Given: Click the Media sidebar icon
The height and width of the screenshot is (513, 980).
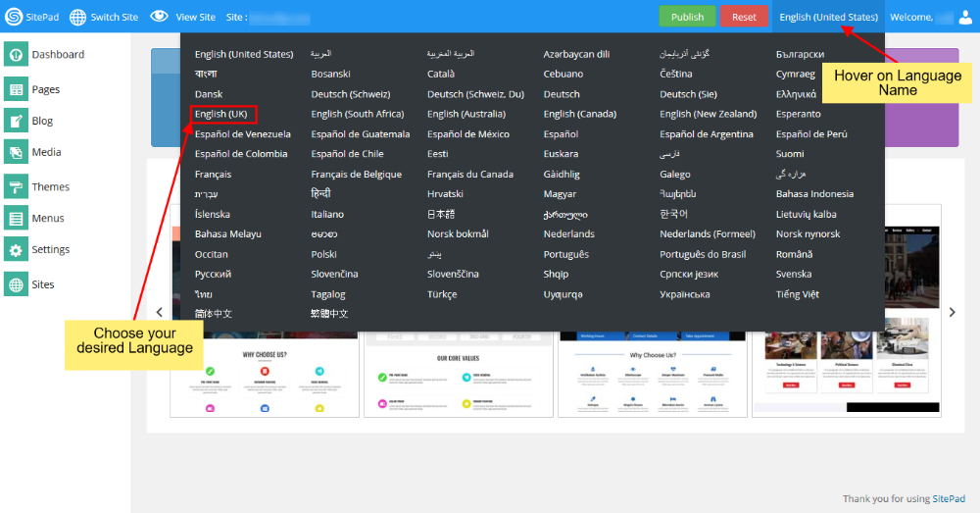Looking at the screenshot, I should (16, 152).
